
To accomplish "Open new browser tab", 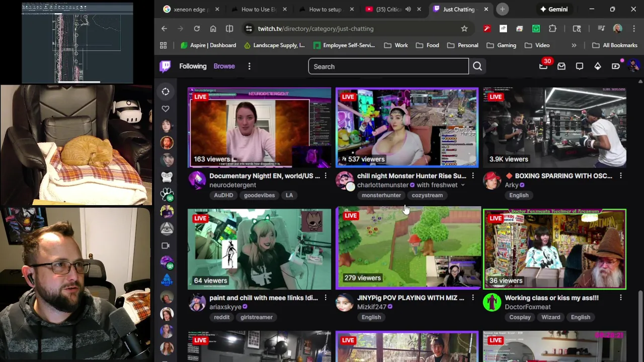I will [502, 9].
